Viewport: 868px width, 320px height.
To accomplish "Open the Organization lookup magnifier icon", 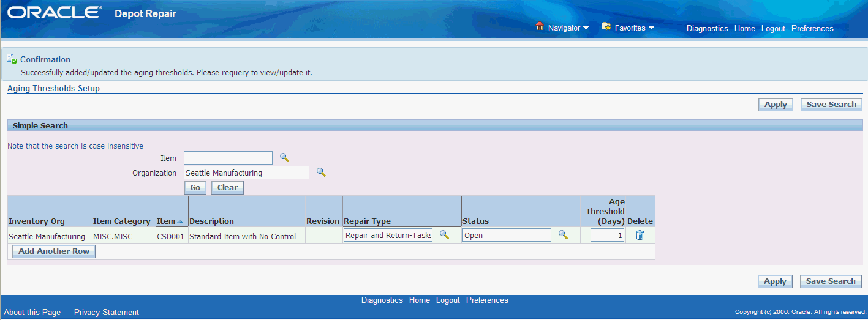I will click(321, 173).
